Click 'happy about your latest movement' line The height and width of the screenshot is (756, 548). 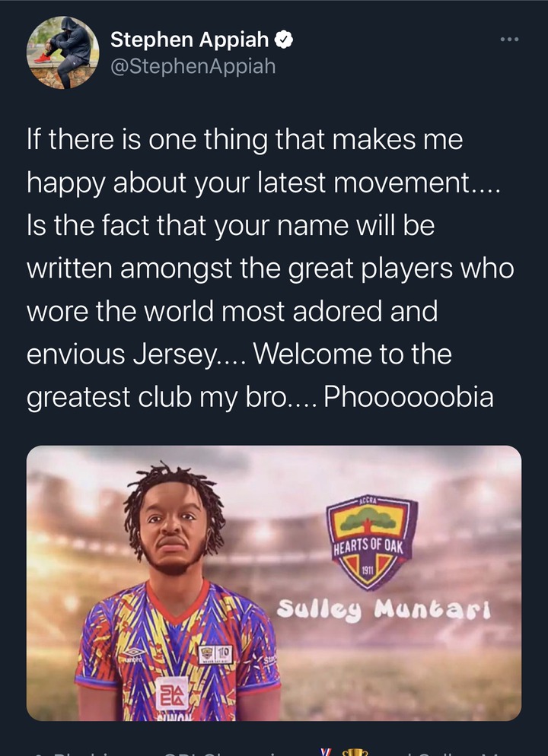click(248, 183)
